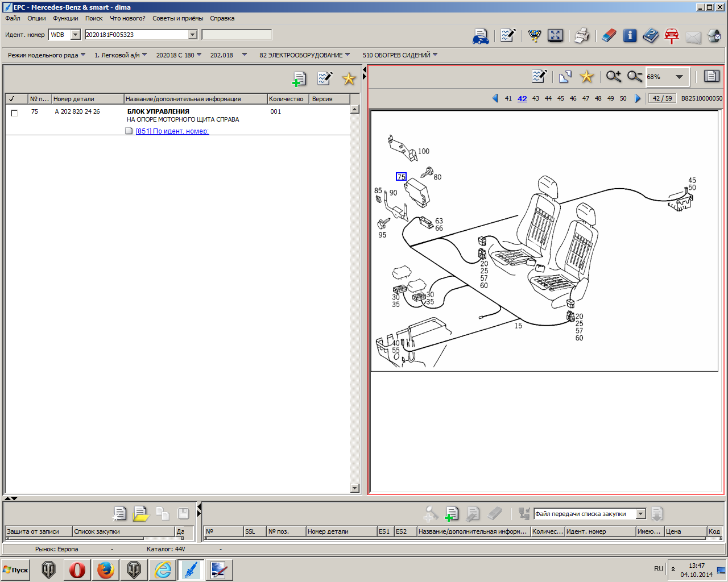This screenshot has height=582, width=728.
Task: Go to picture page 50
Action: click(623, 98)
